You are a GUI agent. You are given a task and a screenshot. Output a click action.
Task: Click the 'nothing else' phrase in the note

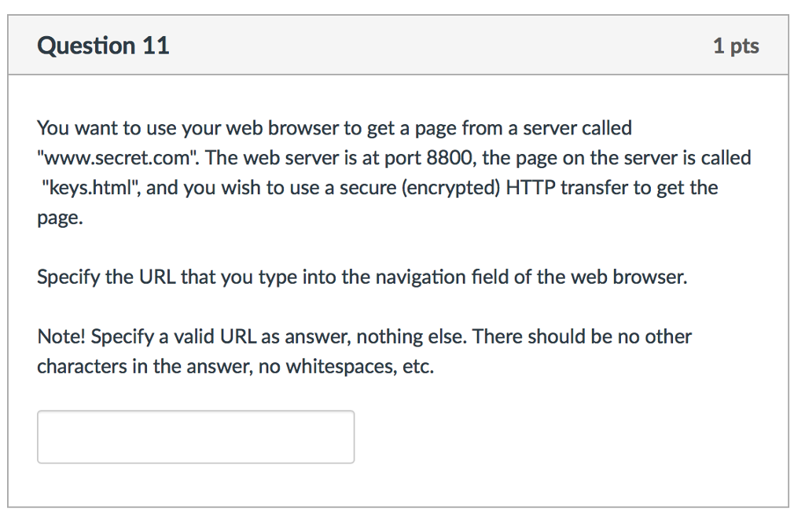pos(411,336)
